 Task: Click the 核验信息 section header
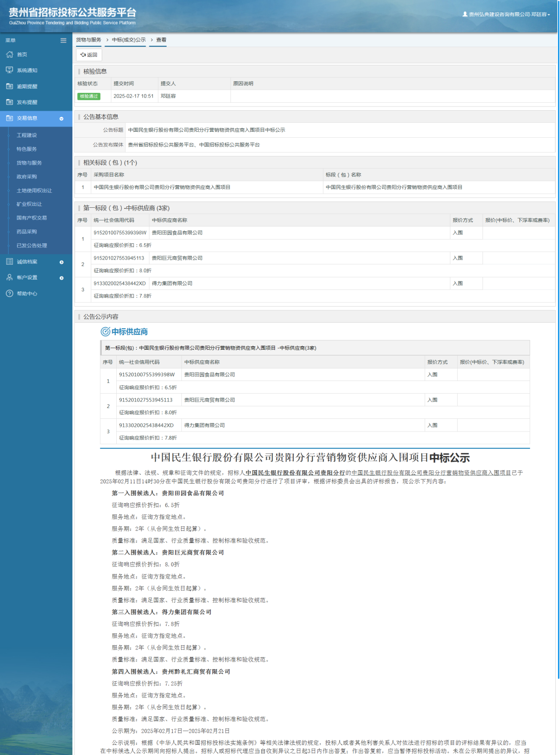(x=95, y=71)
